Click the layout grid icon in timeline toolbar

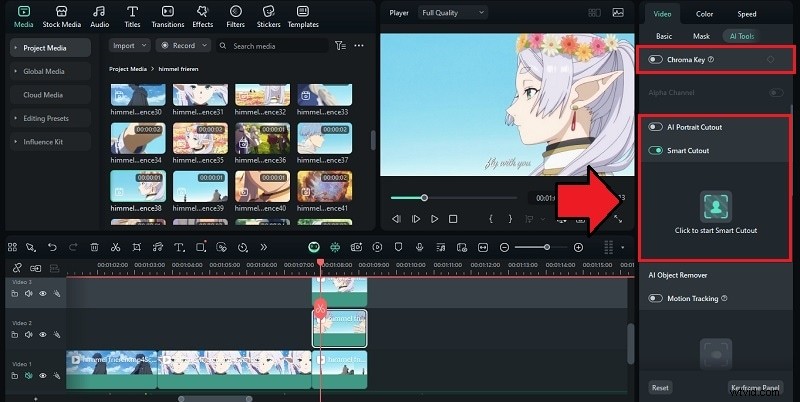(12, 247)
